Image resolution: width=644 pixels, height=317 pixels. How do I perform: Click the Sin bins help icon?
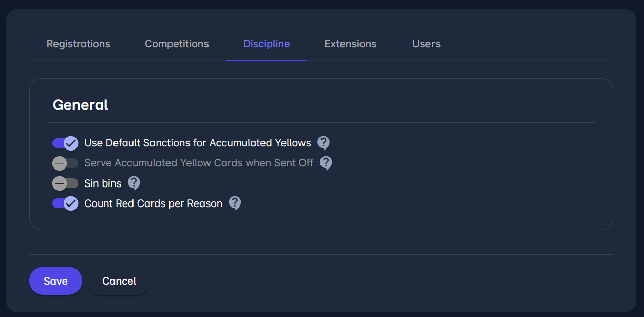pos(134,183)
